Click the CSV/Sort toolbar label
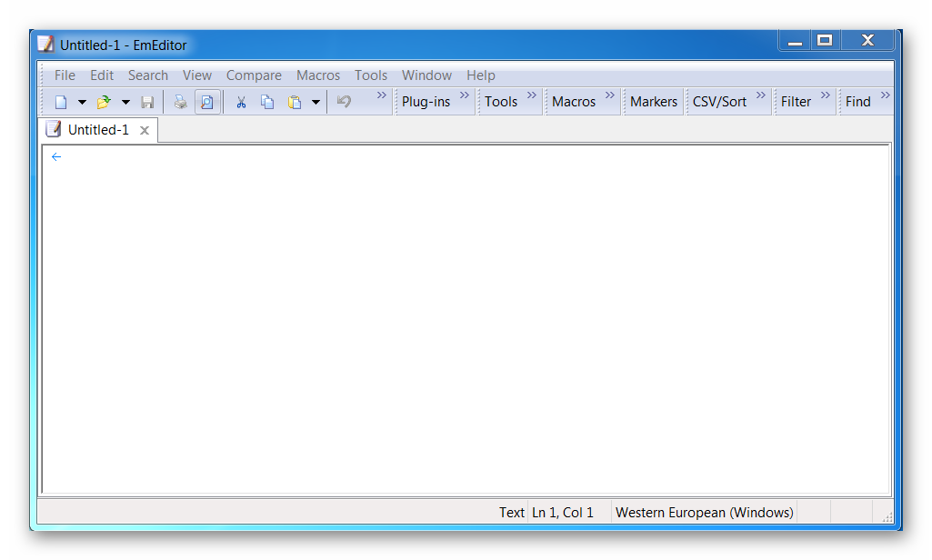This screenshot has width=932, height=560. 719,102
